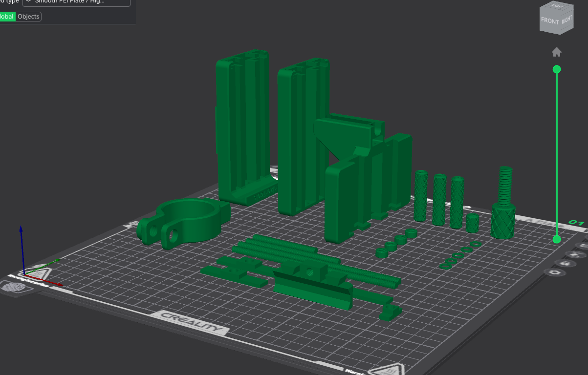
Task: Click the RIGHT face of the view cube
Action: 566,21
